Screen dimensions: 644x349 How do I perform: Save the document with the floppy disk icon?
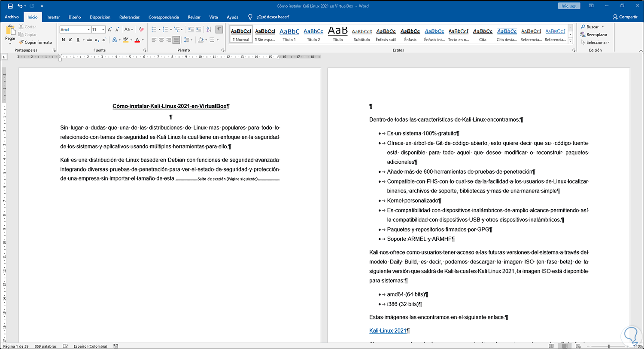click(x=10, y=6)
